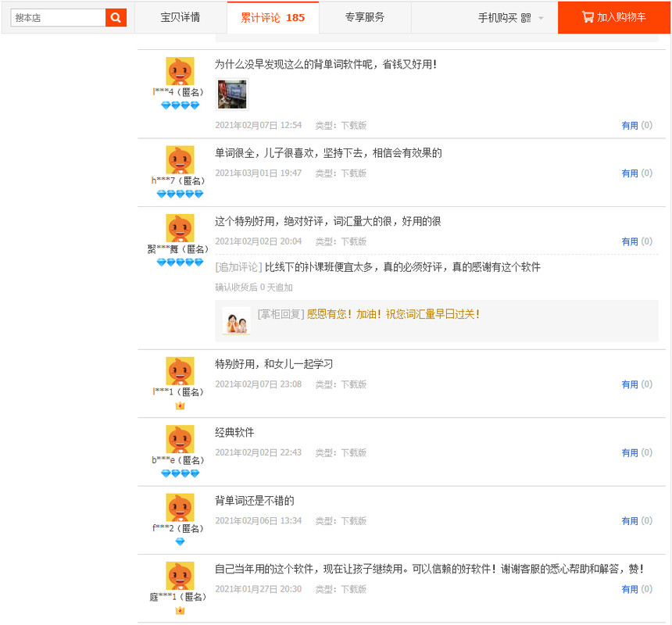Image resolution: width=672 pixels, height=625 pixels.
Task: Click timestamp 2021年03月01日 19:47
Action: click(259, 173)
